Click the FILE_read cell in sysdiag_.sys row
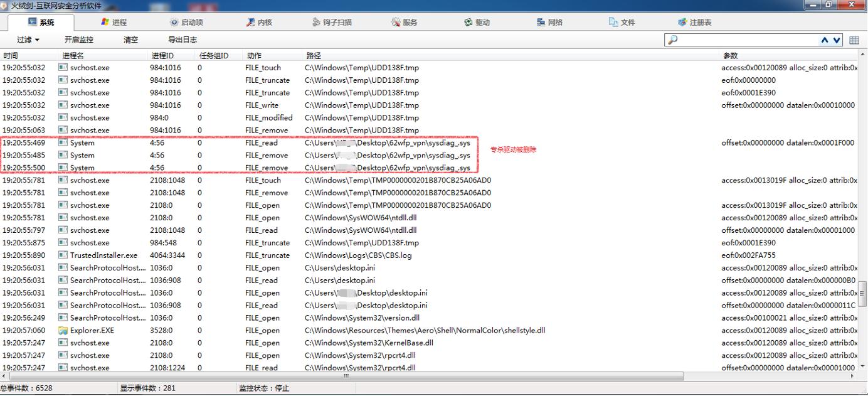Screen dimensions: 868x396 [261, 142]
